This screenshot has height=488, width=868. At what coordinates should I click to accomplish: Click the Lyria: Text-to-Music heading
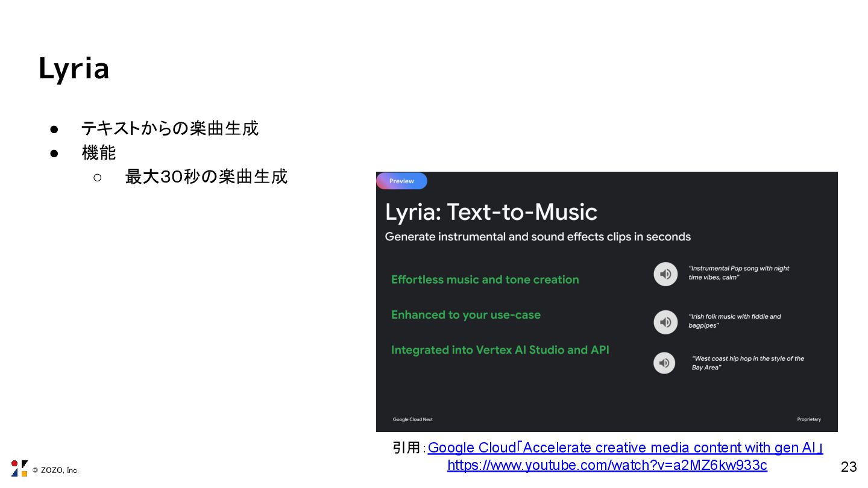(491, 212)
